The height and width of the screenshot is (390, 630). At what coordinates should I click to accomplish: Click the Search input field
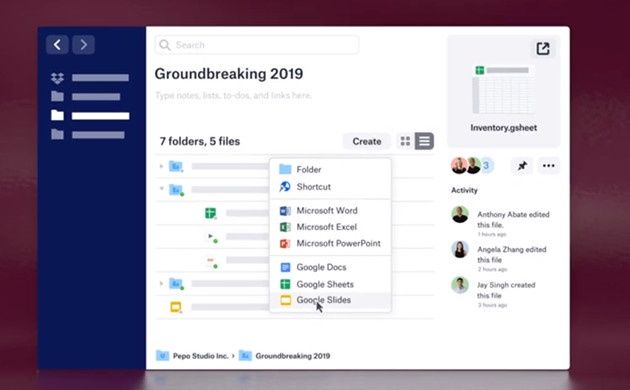coord(257,45)
